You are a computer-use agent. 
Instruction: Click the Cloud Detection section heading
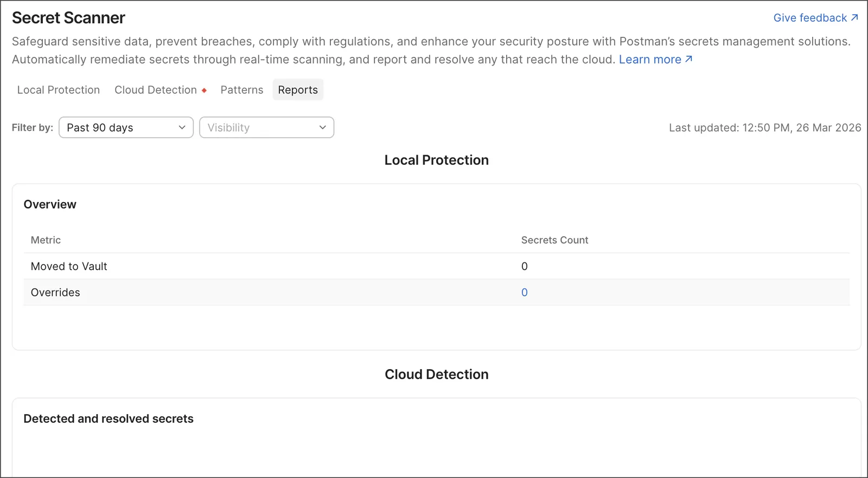pos(437,374)
